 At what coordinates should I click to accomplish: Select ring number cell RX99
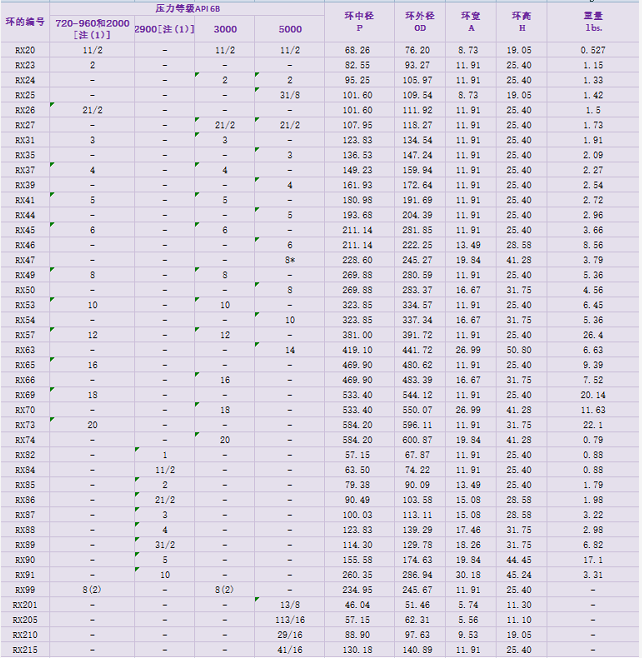coord(25,590)
